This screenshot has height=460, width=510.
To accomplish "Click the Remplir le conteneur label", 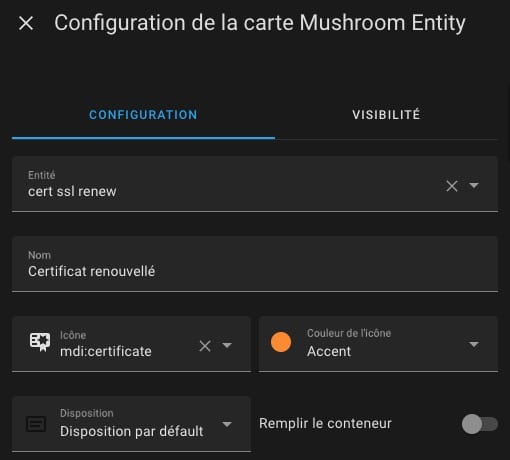I will [x=325, y=424].
